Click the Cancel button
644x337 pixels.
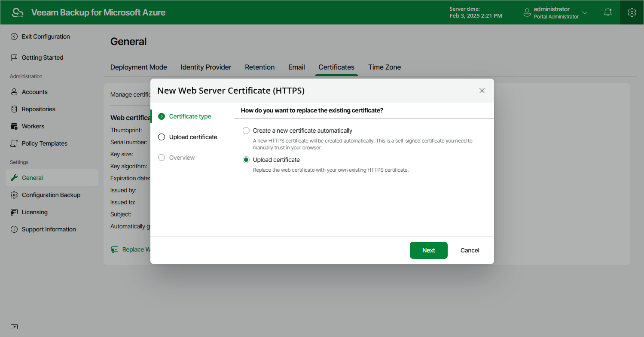pyautogui.click(x=470, y=250)
